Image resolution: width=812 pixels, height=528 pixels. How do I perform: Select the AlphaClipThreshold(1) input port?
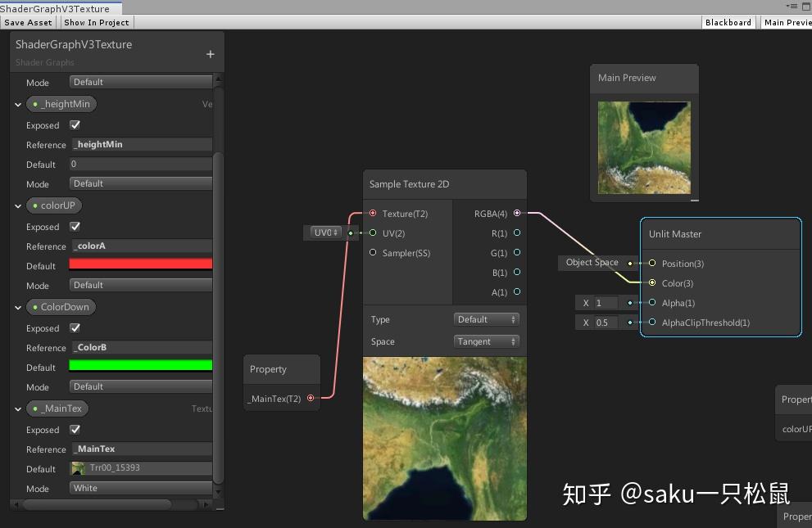tap(651, 323)
